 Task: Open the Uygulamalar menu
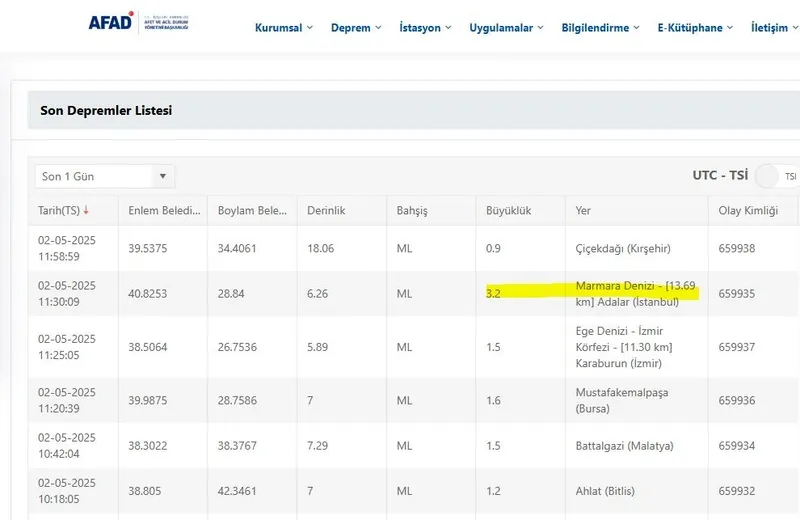507,28
